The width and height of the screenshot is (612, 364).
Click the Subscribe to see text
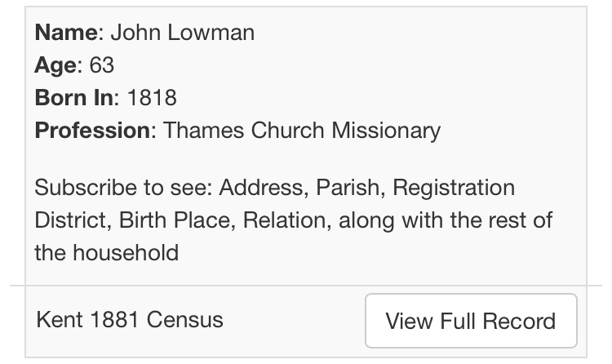(122, 189)
